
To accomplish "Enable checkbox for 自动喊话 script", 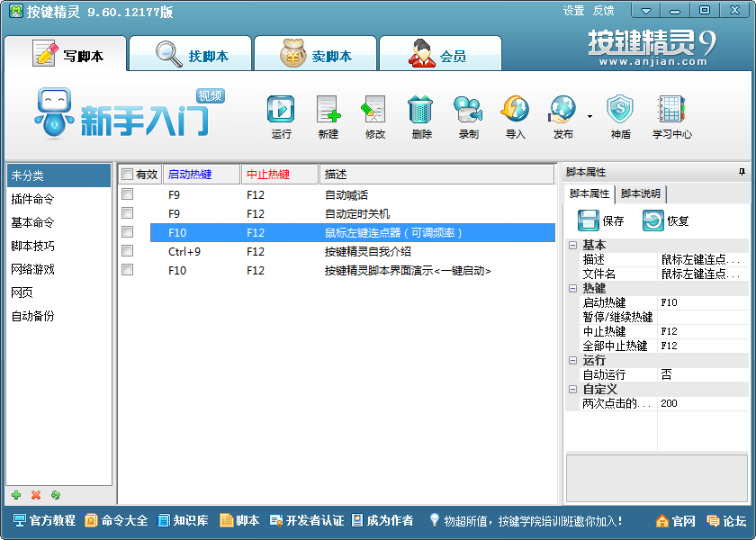I will 127,194.
